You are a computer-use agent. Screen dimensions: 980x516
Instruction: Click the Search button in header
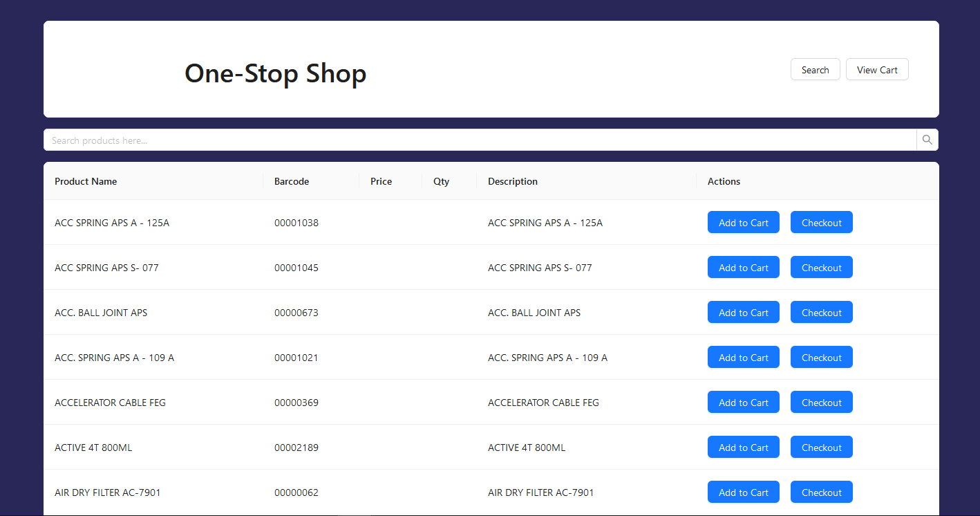point(815,70)
